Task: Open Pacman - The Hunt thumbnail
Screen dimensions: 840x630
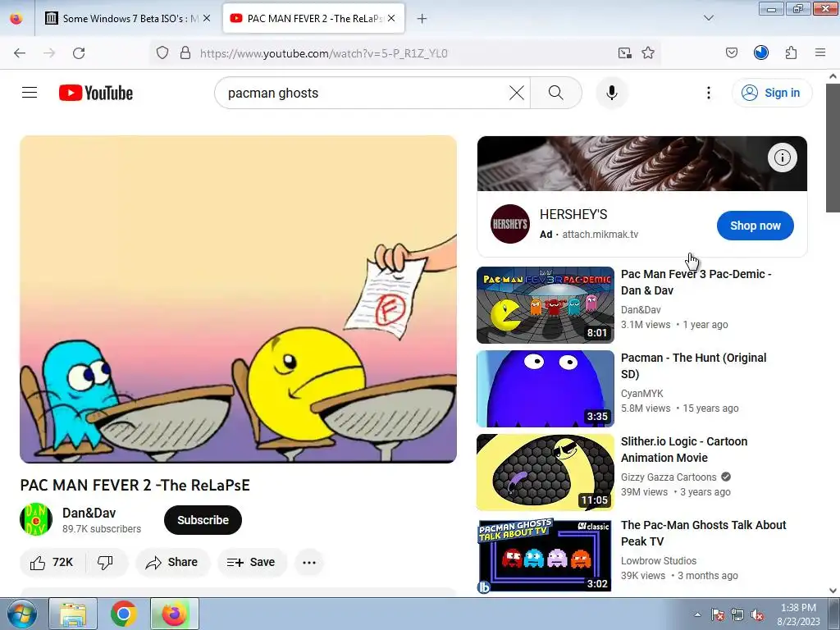Action: point(546,388)
